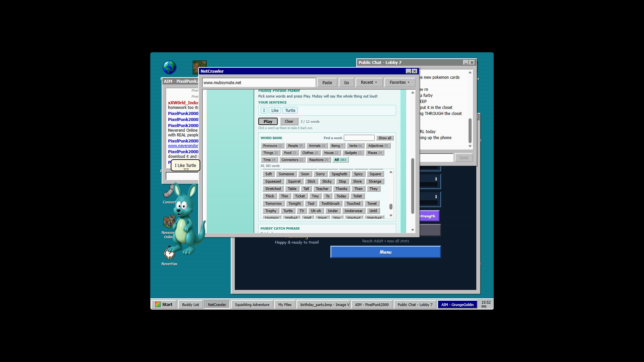Click the Show all button
644x362 pixels.
tap(384, 138)
